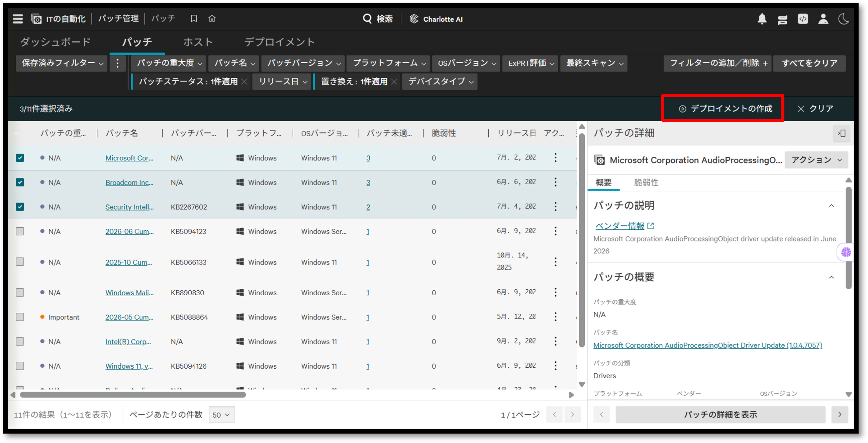This screenshot has height=443, width=868.
Task: Click パッチの詳細を表示 button
Action: [x=720, y=415]
